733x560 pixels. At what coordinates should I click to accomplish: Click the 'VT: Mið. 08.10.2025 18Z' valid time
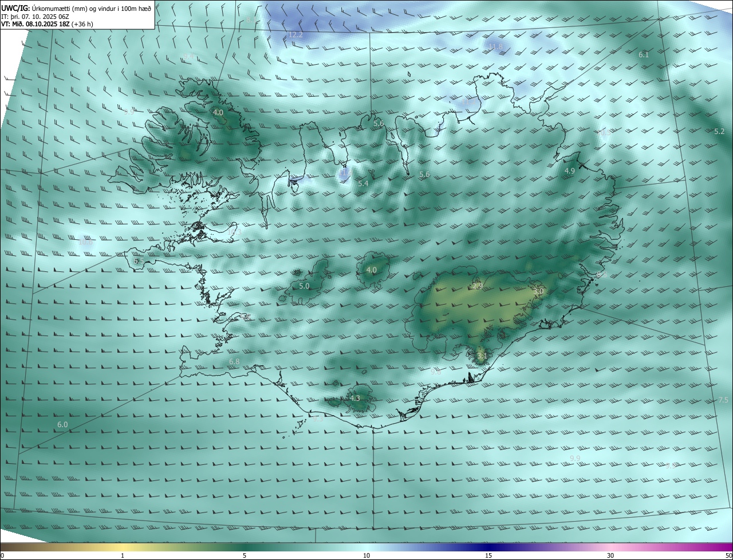[x=36, y=24]
